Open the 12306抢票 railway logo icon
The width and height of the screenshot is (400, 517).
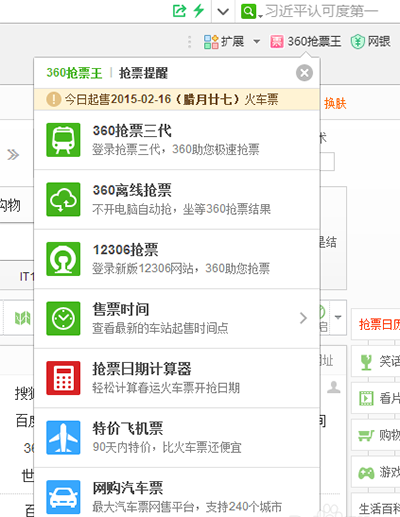pos(63,259)
